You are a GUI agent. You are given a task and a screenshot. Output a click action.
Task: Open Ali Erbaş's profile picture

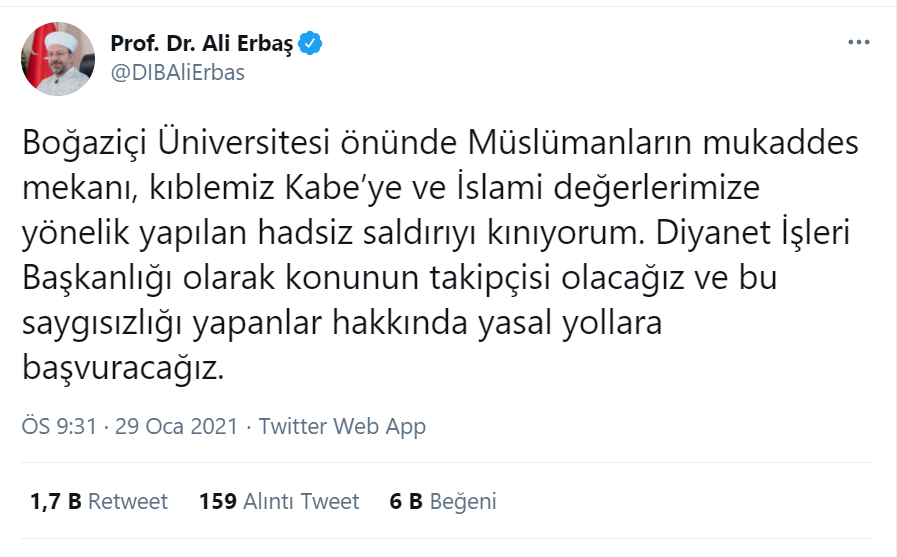tap(57, 59)
